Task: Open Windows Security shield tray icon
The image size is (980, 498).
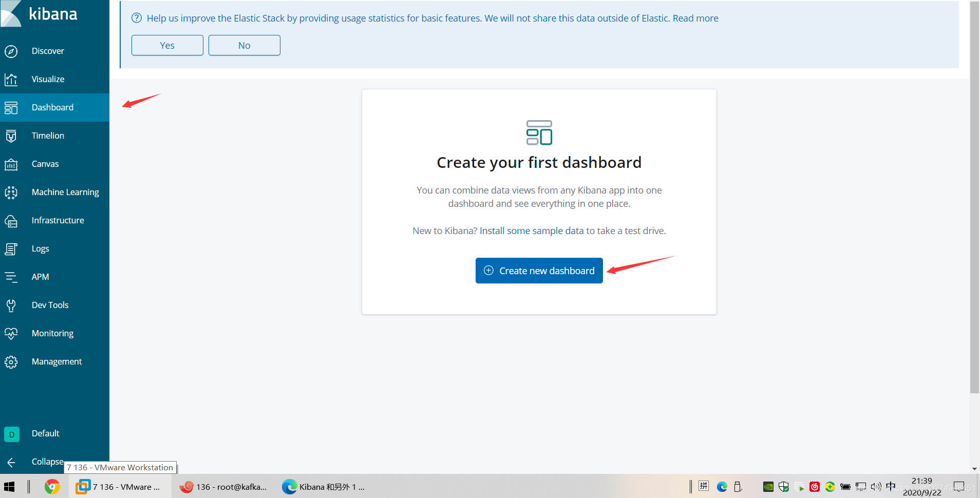Action: tap(784, 487)
